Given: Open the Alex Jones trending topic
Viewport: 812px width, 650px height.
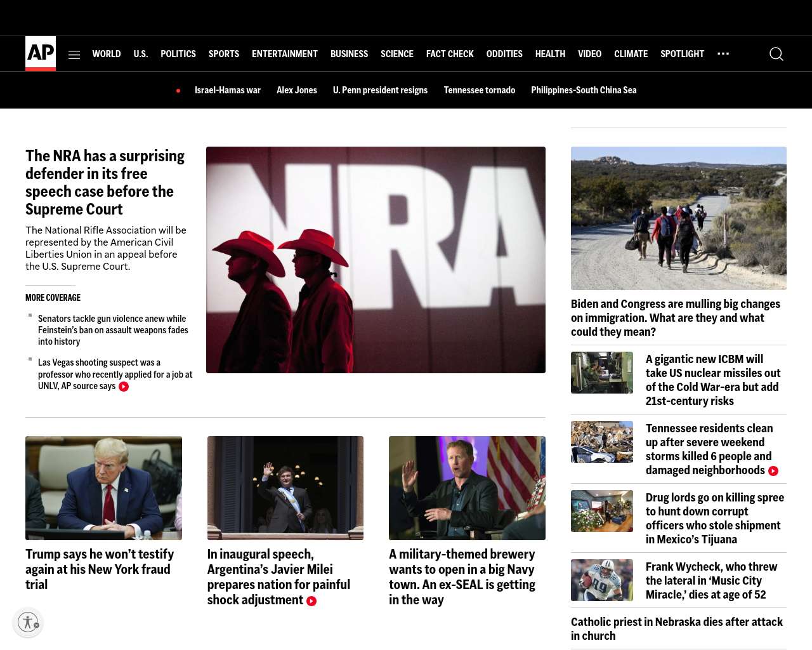Looking at the screenshot, I should (x=297, y=90).
